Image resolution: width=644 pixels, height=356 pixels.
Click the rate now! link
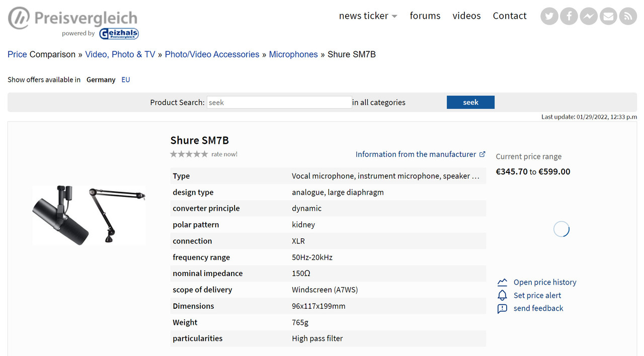224,154
